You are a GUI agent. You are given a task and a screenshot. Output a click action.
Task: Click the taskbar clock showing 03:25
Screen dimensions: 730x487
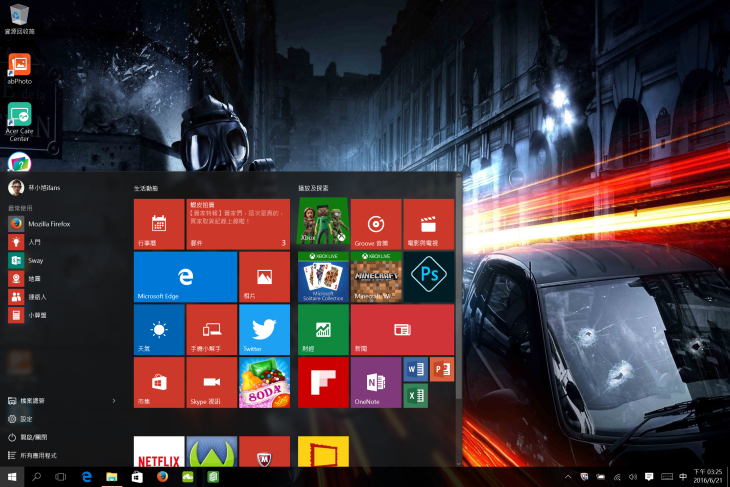pyautogui.click(x=708, y=476)
